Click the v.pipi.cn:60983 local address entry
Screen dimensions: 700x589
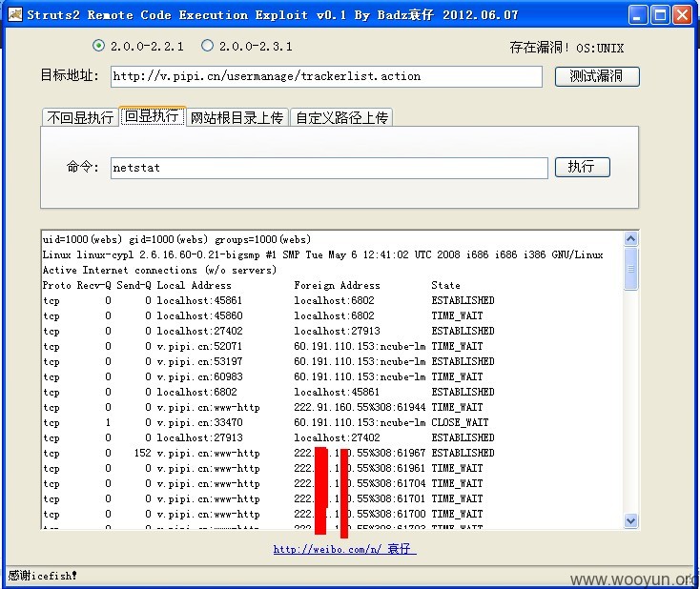pos(199,376)
